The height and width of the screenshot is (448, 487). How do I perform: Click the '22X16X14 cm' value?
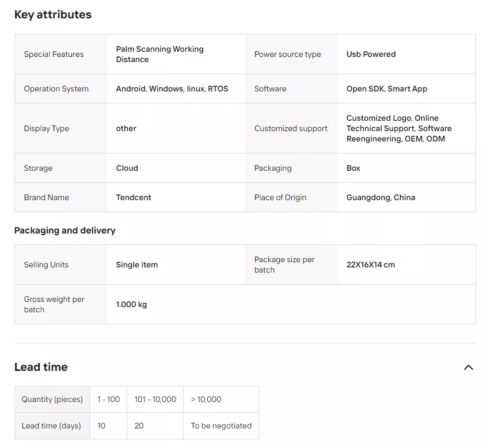(371, 265)
